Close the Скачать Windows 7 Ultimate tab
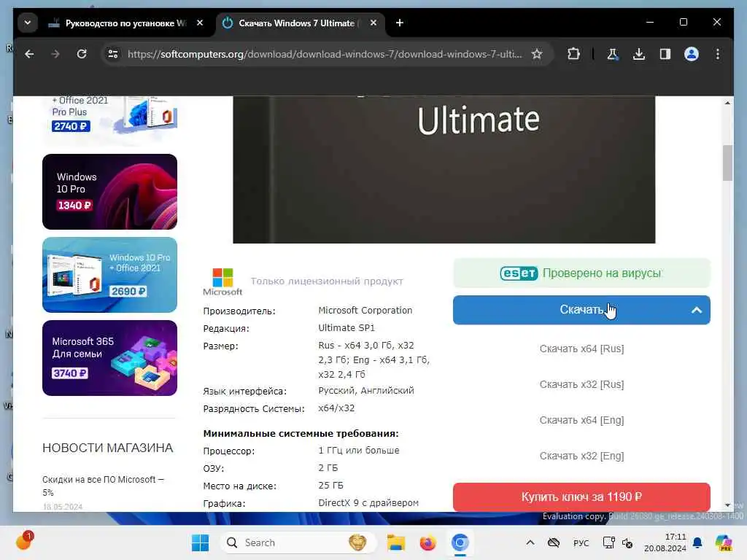This screenshot has height=560, width=747. [x=373, y=23]
